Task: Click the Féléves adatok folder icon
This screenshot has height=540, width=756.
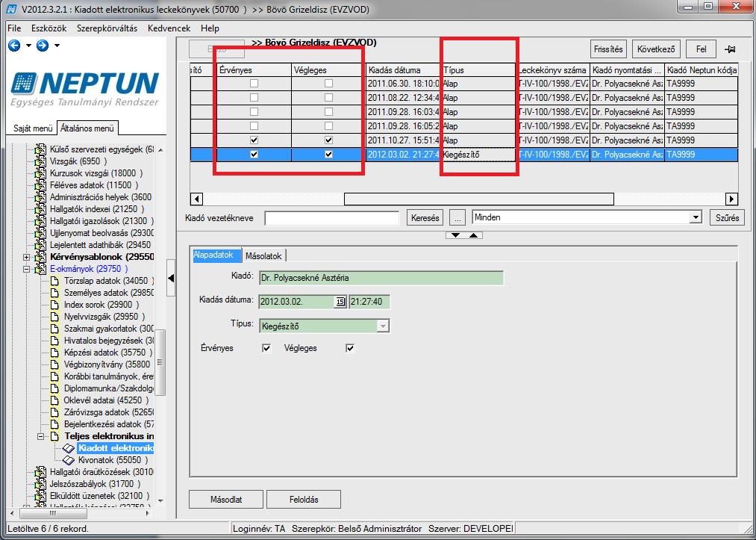Action: [x=40, y=185]
